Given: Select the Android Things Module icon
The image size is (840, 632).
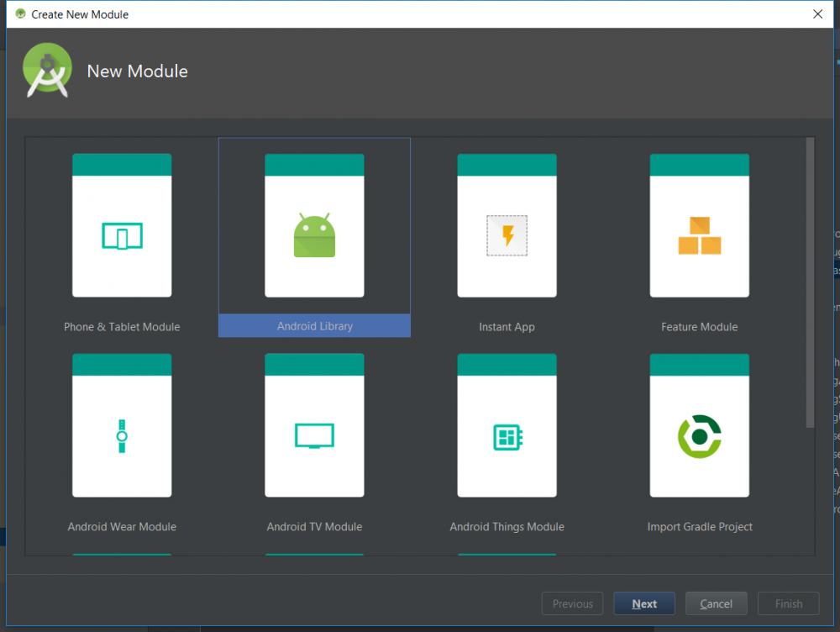Looking at the screenshot, I should pyautogui.click(x=507, y=434).
